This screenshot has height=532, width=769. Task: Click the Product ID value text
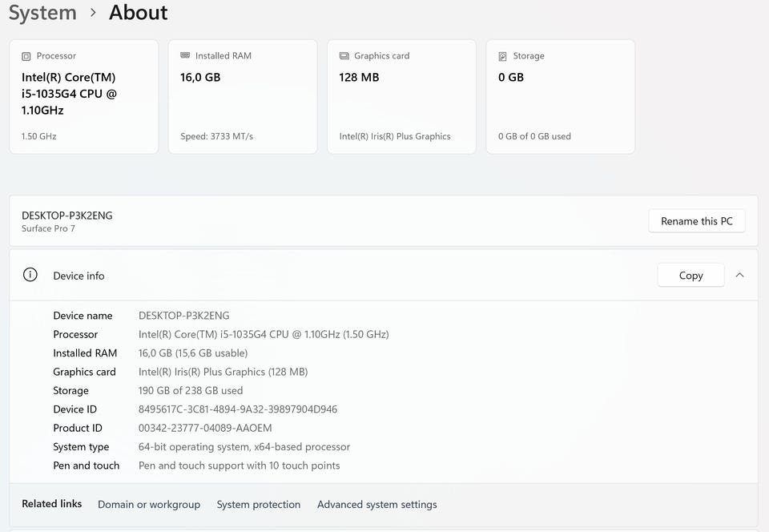[205, 428]
